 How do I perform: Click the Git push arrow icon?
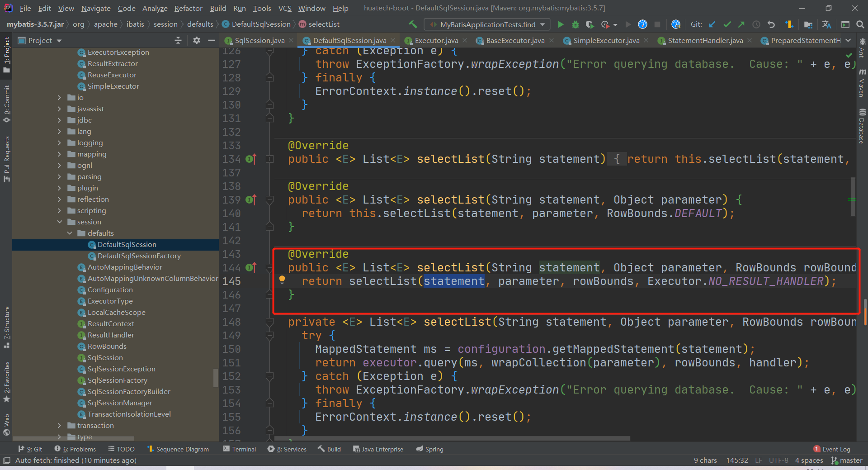pyautogui.click(x=741, y=24)
